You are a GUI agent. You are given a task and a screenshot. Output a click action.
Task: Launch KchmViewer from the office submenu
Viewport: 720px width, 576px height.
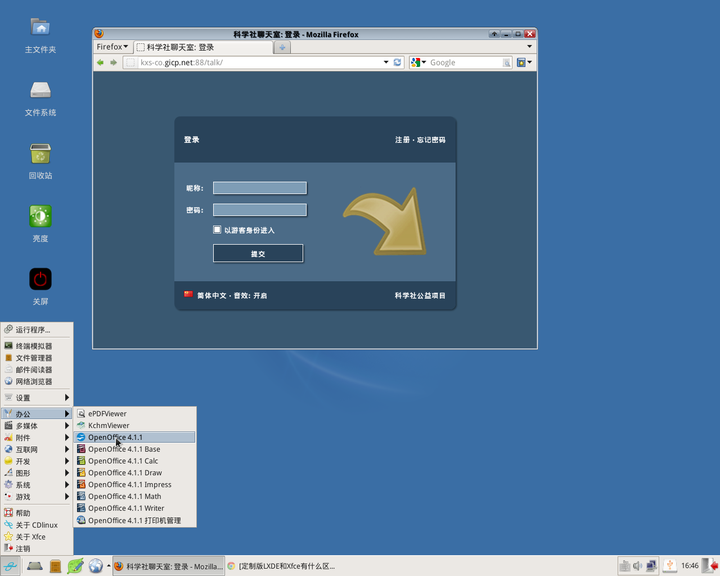click(135, 425)
